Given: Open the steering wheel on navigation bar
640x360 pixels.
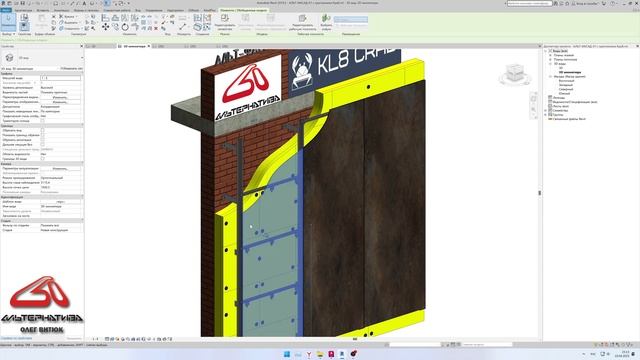Looking at the screenshot, I should [x=533, y=99].
